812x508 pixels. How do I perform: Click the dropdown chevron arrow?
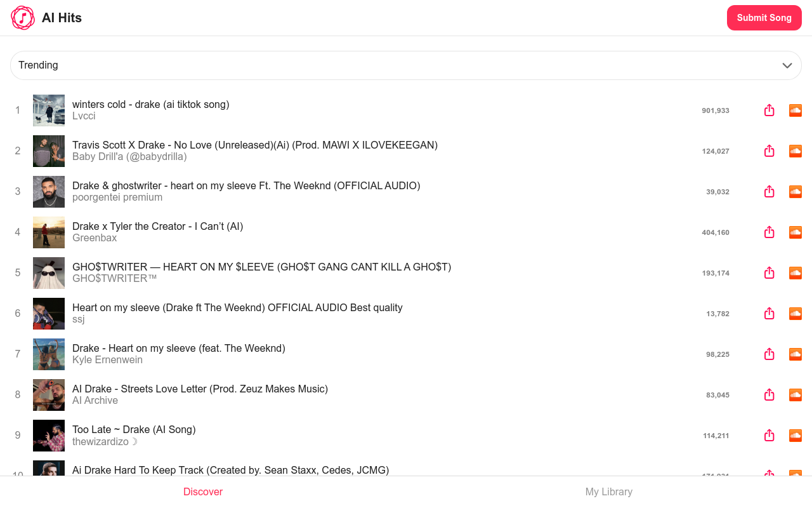point(787,65)
